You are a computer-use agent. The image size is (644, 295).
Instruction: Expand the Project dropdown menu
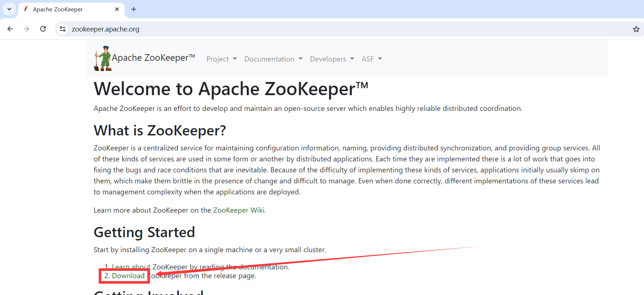pyautogui.click(x=222, y=59)
